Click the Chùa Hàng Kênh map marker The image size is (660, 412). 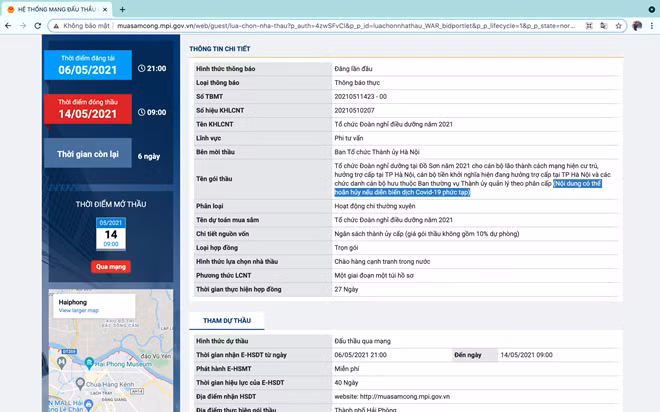click(x=80, y=383)
